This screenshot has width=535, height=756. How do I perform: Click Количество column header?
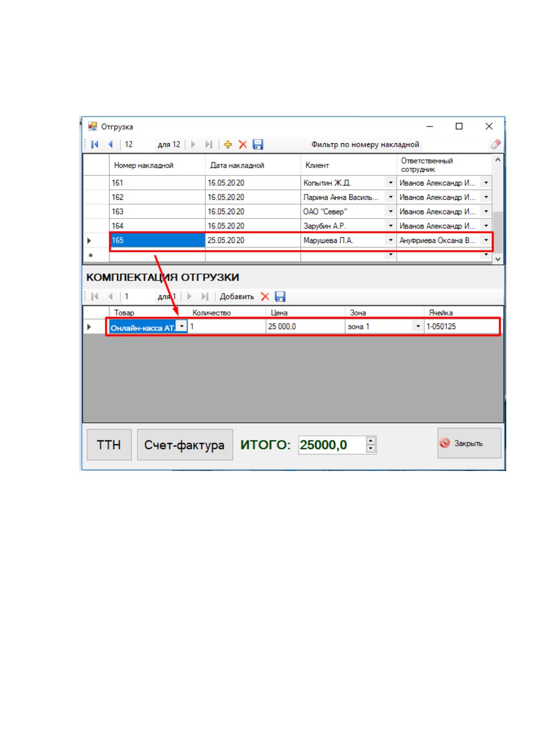pyautogui.click(x=227, y=313)
